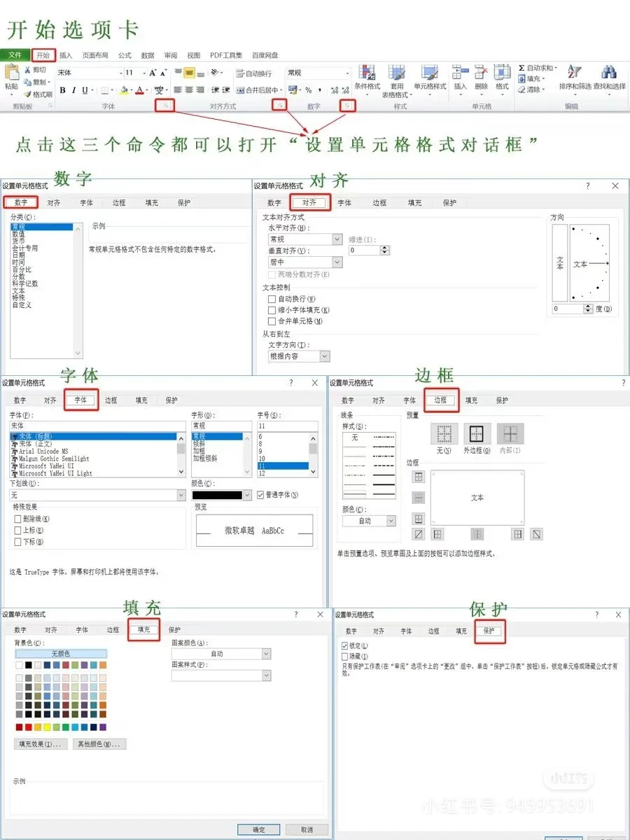Click the Paste (粘贴) icon in ribbon
This screenshot has width=630, height=840.
[11, 73]
